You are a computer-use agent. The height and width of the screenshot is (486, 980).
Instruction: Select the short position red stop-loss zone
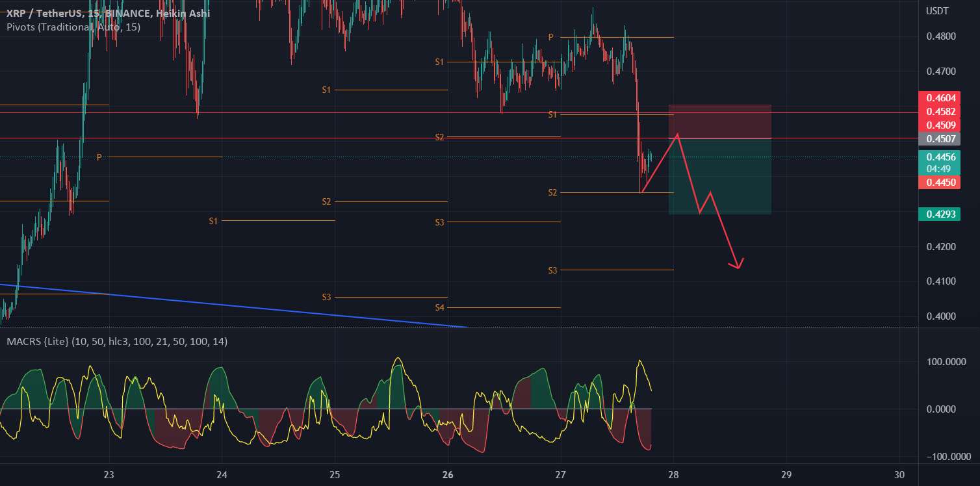tap(720, 122)
